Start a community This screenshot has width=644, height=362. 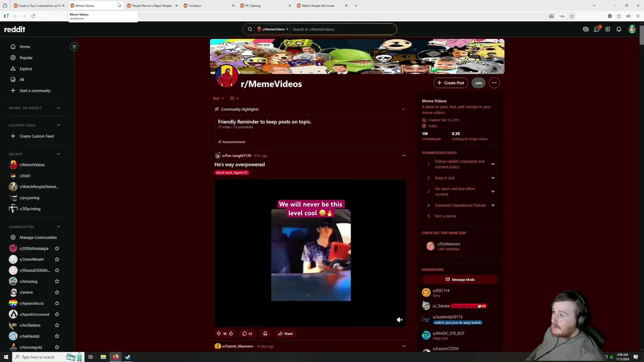35,90
